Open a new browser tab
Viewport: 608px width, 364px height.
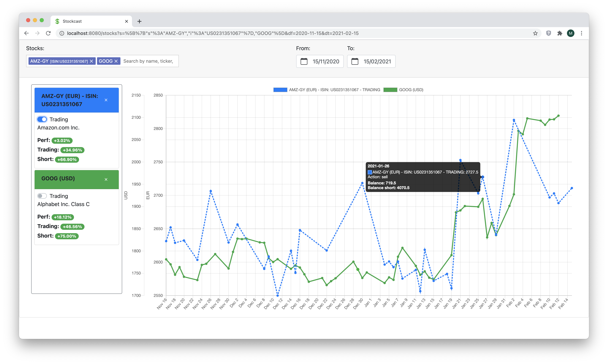tap(139, 22)
